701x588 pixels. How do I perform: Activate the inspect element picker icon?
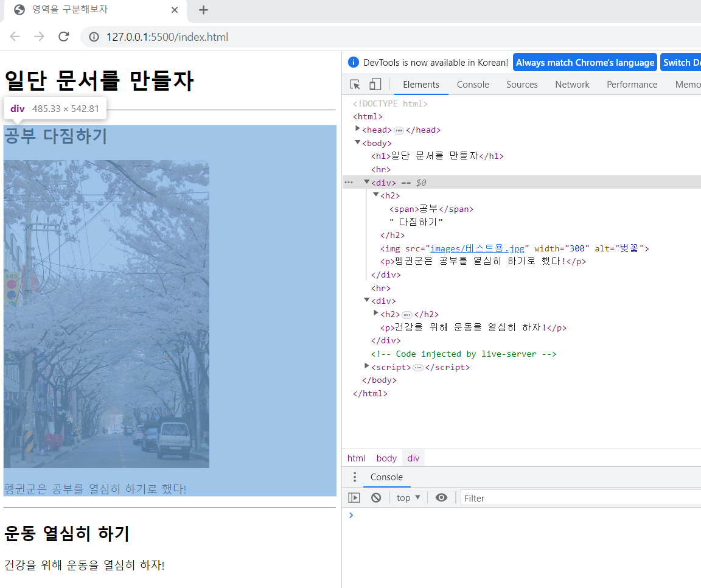(355, 85)
